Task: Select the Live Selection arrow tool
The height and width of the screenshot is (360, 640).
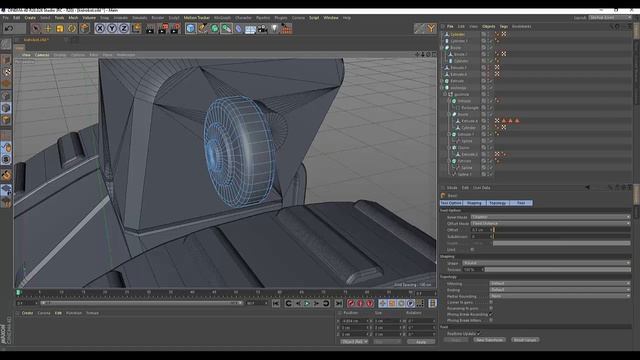Action: tap(36, 28)
